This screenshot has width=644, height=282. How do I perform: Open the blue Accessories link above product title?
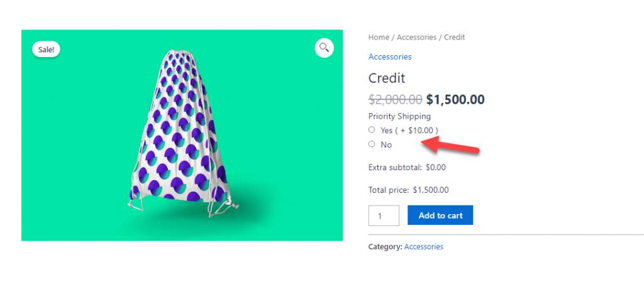tap(390, 57)
